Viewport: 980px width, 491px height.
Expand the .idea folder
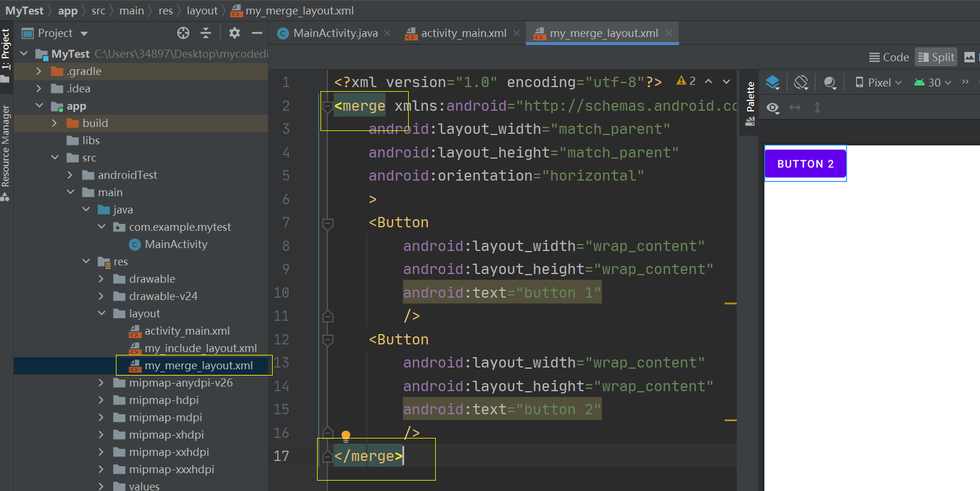[39, 88]
